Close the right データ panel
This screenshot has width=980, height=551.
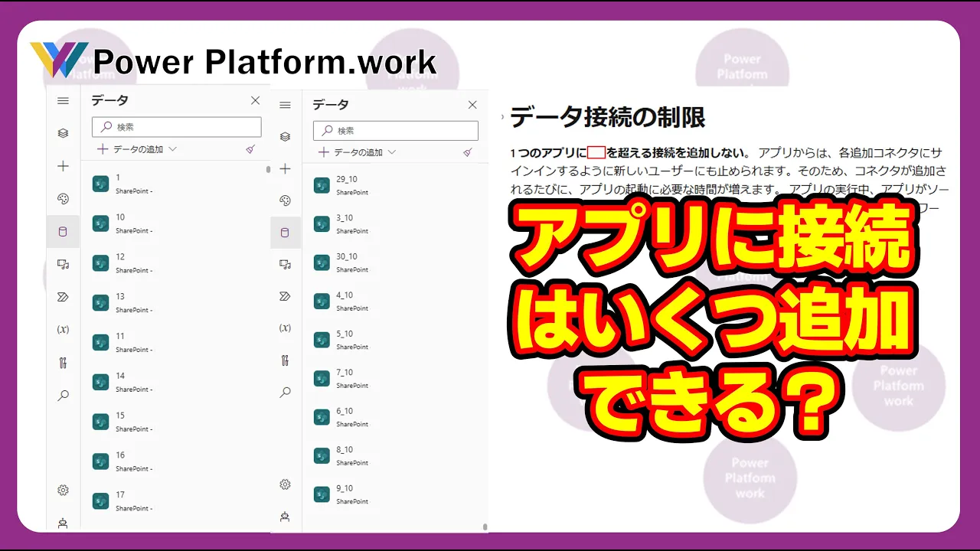[472, 105]
